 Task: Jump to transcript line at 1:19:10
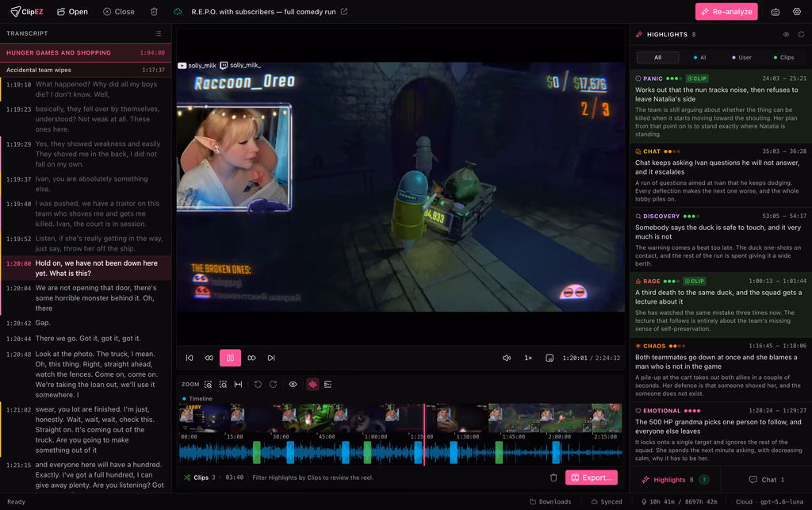point(86,89)
